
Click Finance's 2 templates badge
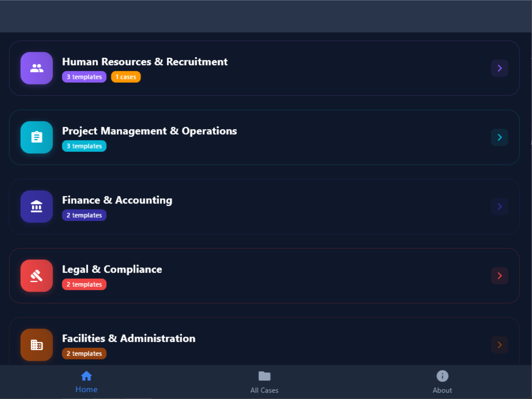84,215
